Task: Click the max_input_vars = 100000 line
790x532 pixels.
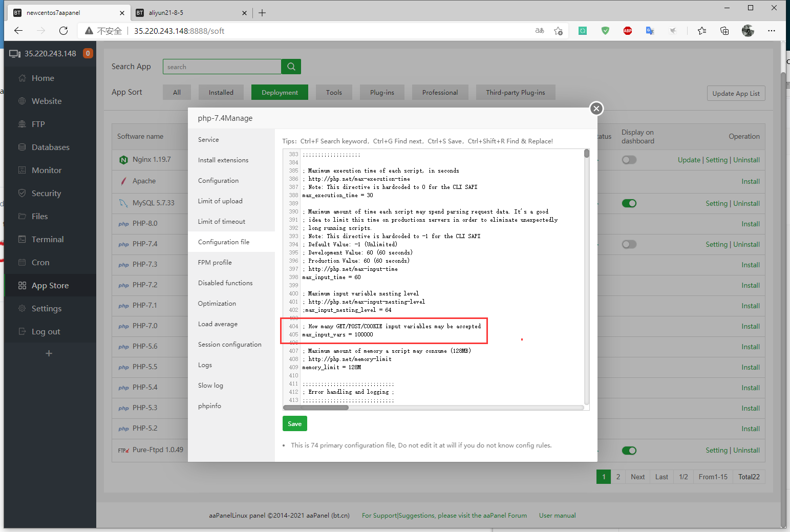Action: click(x=337, y=334)
